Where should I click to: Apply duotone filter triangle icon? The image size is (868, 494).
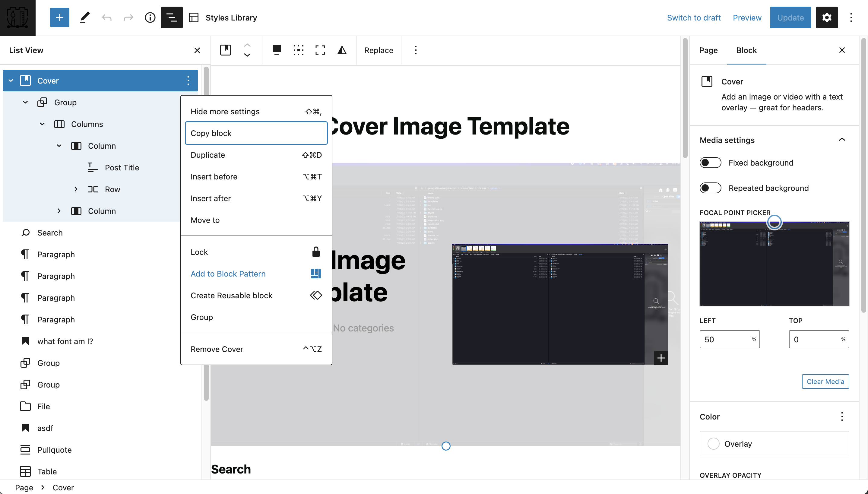click(x=342, y=50)
